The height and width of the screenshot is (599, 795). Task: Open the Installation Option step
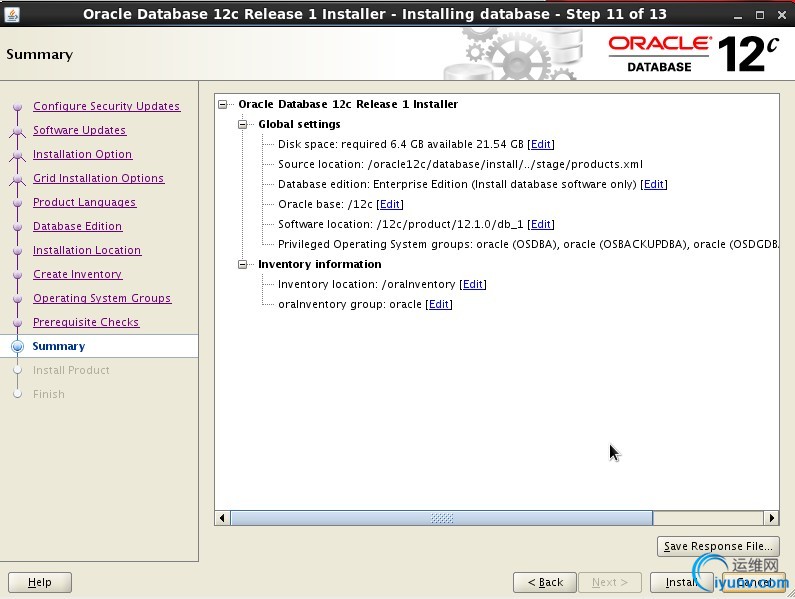[x=83, y=154]
